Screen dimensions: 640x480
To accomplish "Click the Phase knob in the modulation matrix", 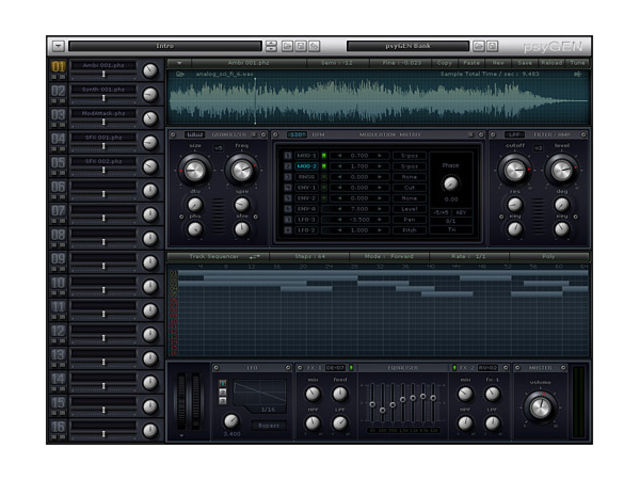I will 451,184.
